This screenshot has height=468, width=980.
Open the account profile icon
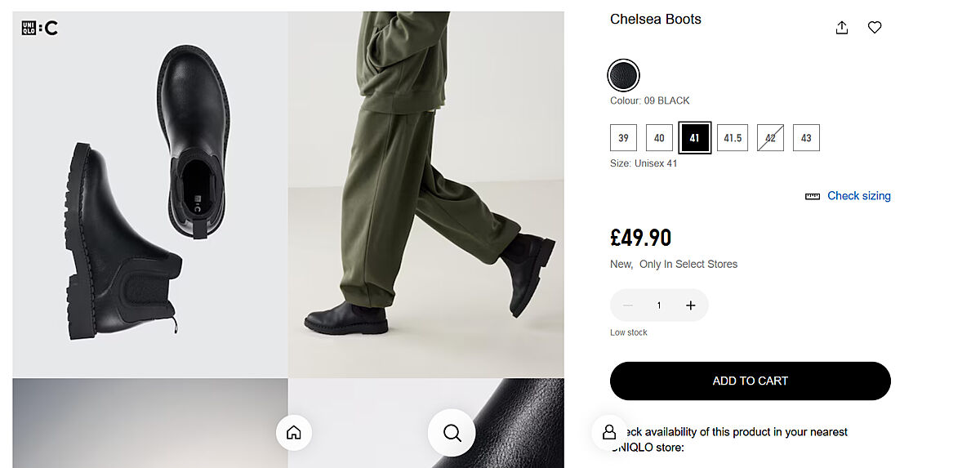point(609,432)
